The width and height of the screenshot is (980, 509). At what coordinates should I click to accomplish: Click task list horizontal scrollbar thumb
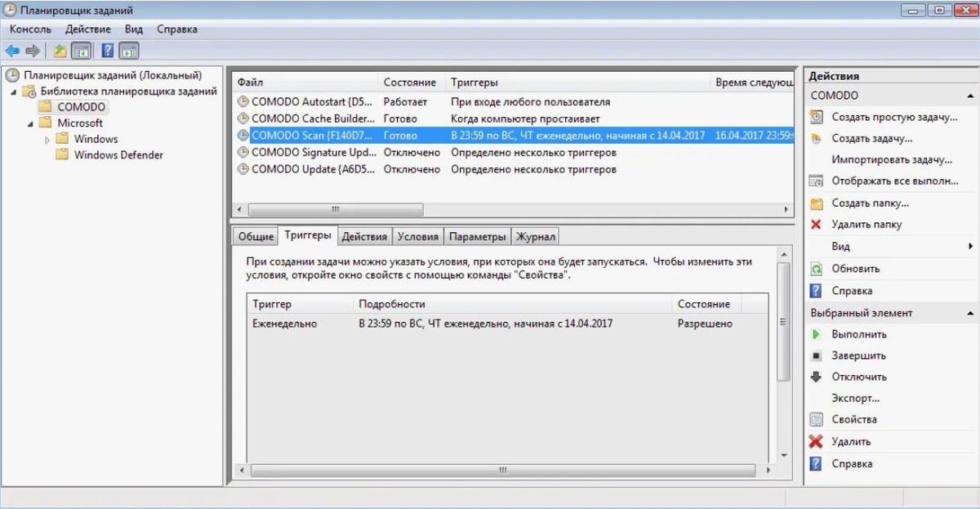pos(335,210)
